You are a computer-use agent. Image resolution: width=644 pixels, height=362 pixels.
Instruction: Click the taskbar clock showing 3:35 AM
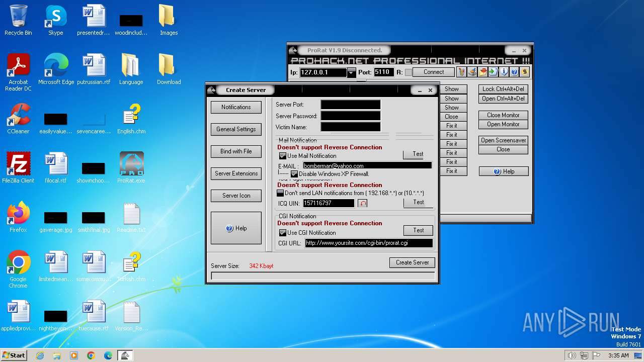pos(618,355)
